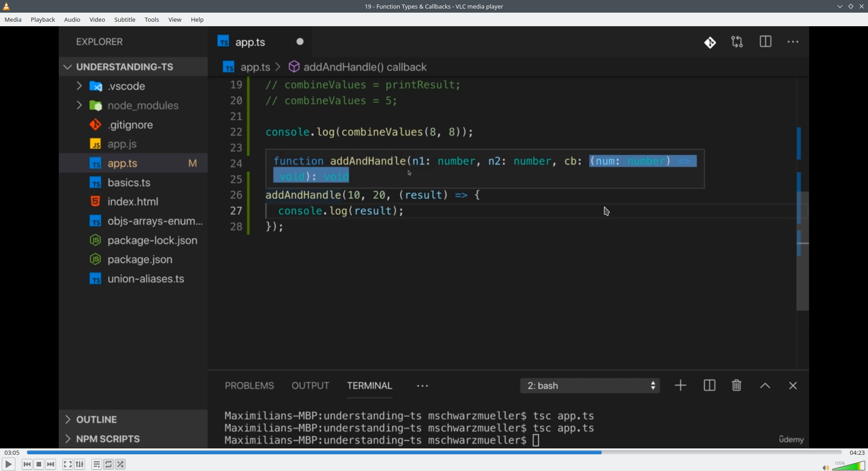The width and height of the screenshot is (868, 471).
Task: Toggle random shuffle playback
Action: tap(121, 464)
